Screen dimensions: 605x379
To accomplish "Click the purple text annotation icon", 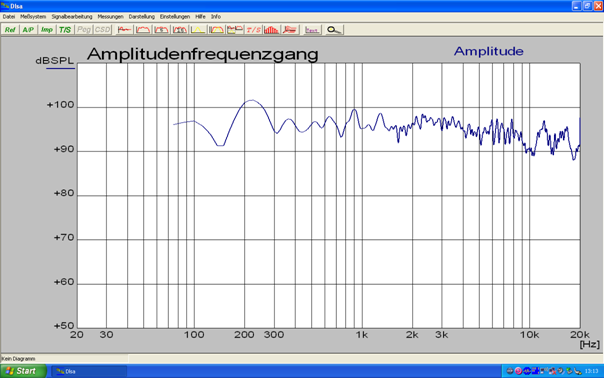I will coord(312,30).
